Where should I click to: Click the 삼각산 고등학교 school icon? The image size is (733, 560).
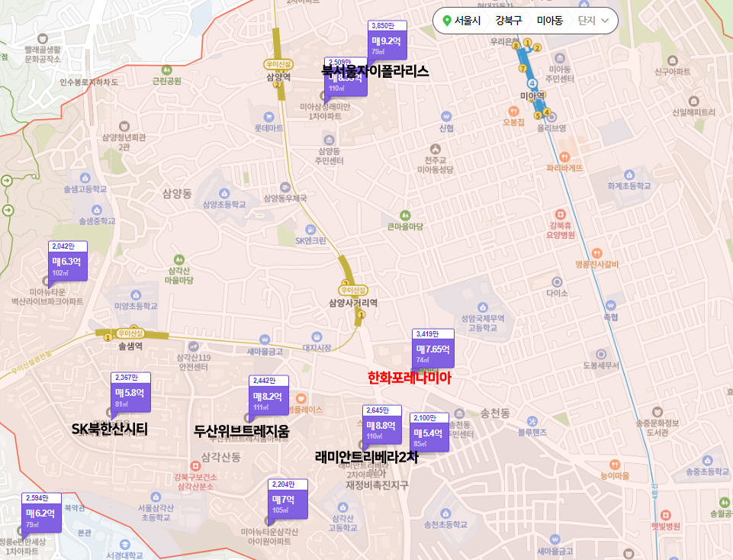point(342,507)
